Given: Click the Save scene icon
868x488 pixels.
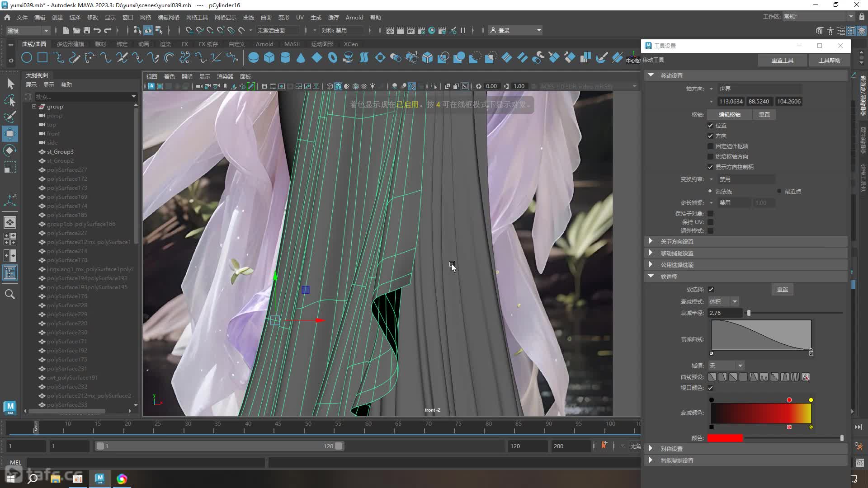Looking at the screenshot, I should (86, 30).
